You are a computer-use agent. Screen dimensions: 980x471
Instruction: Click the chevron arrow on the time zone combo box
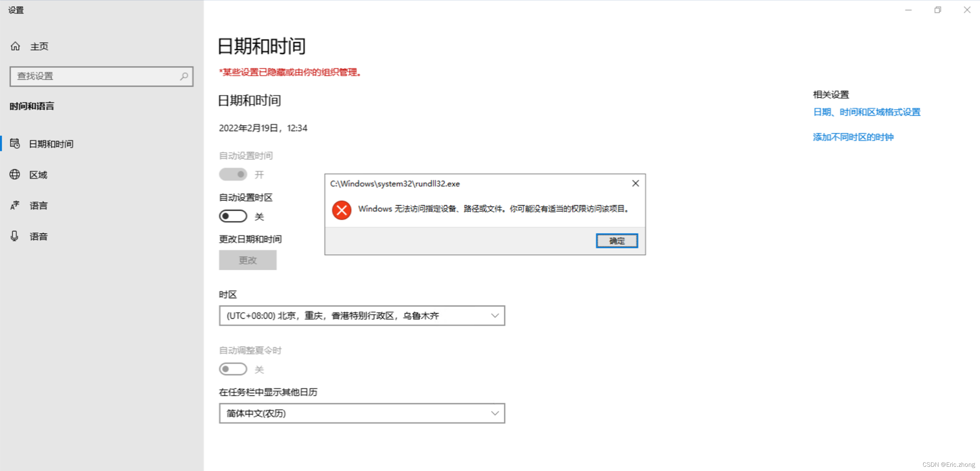coord(495,315)
